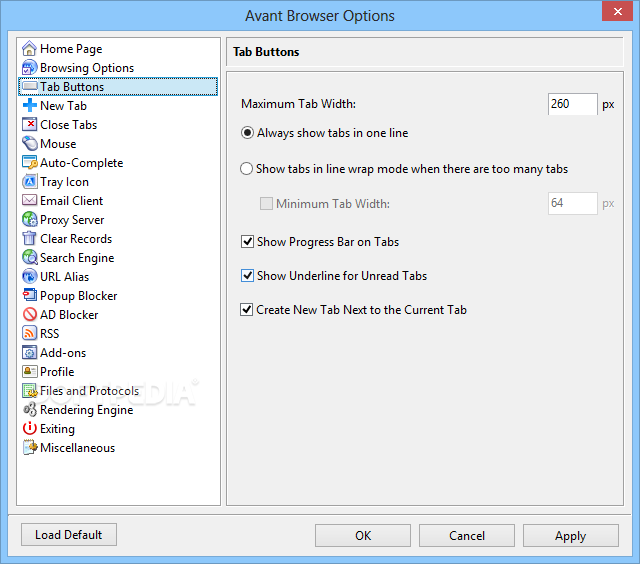Click the Proxy Server globe icon
640x564 pixels.
coord(29,220)
